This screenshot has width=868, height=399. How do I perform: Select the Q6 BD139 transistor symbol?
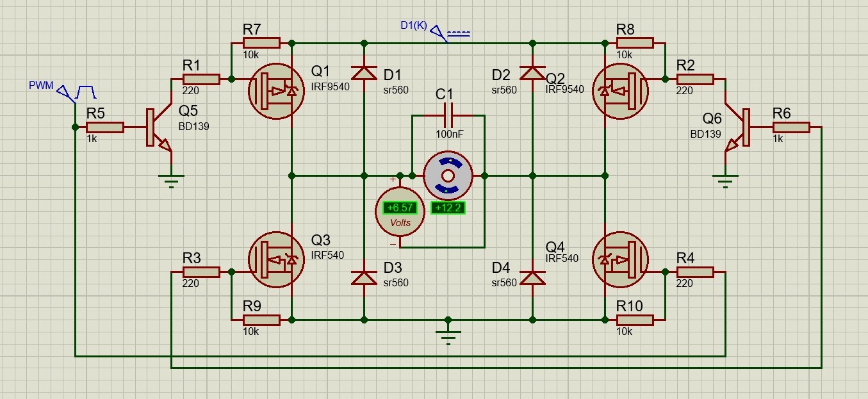click(x=739, y=127)
